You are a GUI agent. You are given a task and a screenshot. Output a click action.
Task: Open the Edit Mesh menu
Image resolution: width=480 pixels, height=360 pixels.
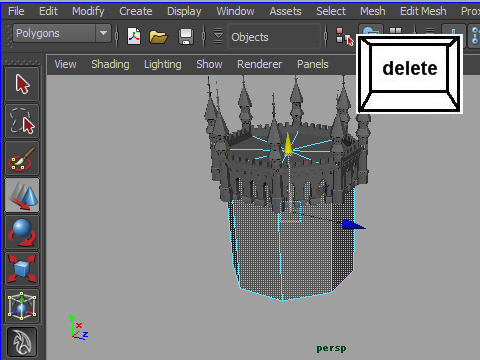pyautogui.click(x=423, y=11)
